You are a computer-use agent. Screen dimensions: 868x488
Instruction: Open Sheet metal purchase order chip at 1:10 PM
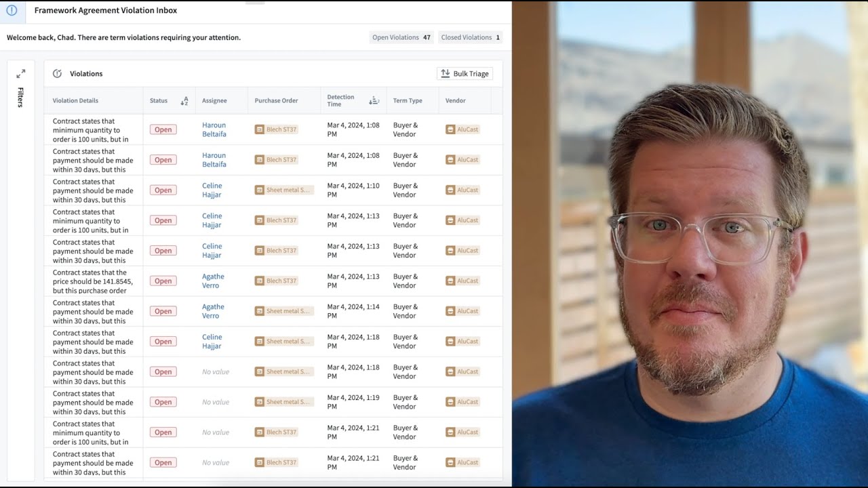[284, 190]
